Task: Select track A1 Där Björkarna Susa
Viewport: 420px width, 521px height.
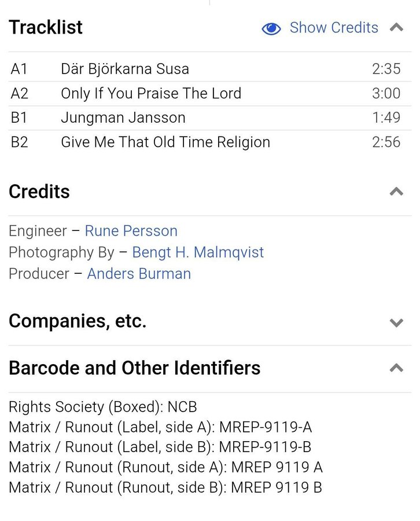Action: click(125, 69)
